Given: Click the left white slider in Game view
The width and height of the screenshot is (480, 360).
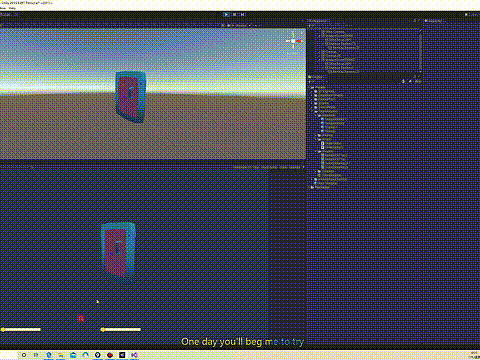Looking at the screenshot, I should pyautogui.click(x=21, y=330).
